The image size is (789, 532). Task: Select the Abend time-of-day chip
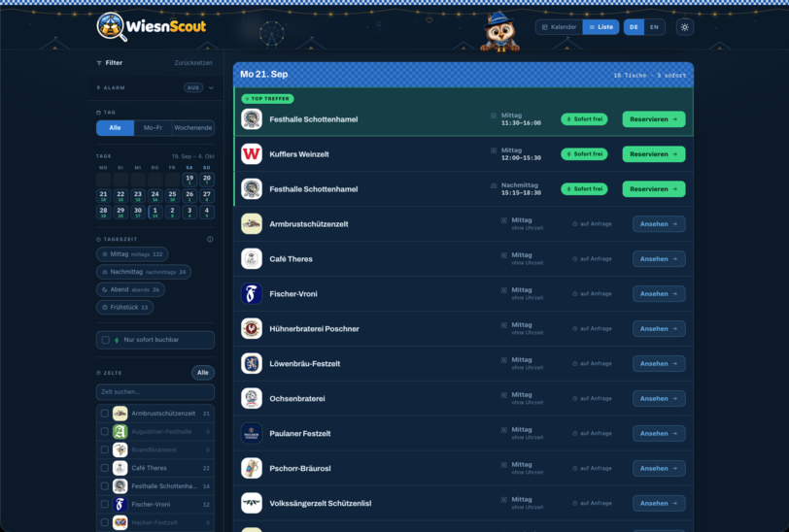(x=130, y=289)
